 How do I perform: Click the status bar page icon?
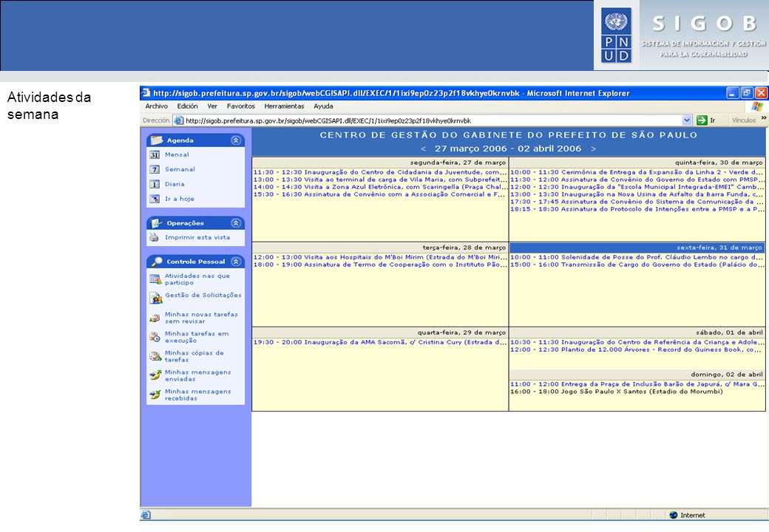click(x=146, y=515)
